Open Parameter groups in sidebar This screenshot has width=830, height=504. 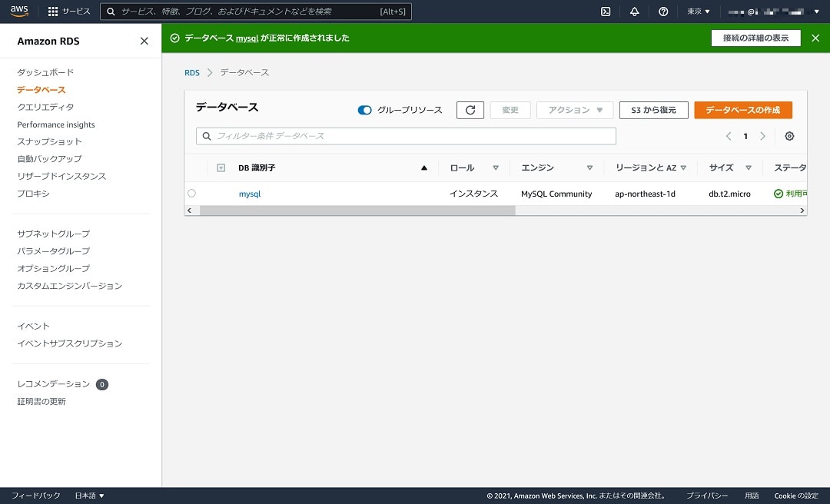tap(54, 251)
